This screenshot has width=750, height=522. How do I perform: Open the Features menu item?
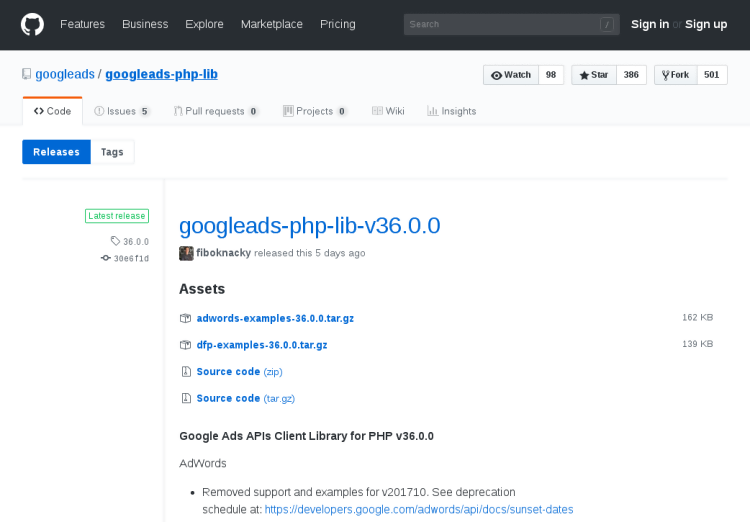(82, 24)
